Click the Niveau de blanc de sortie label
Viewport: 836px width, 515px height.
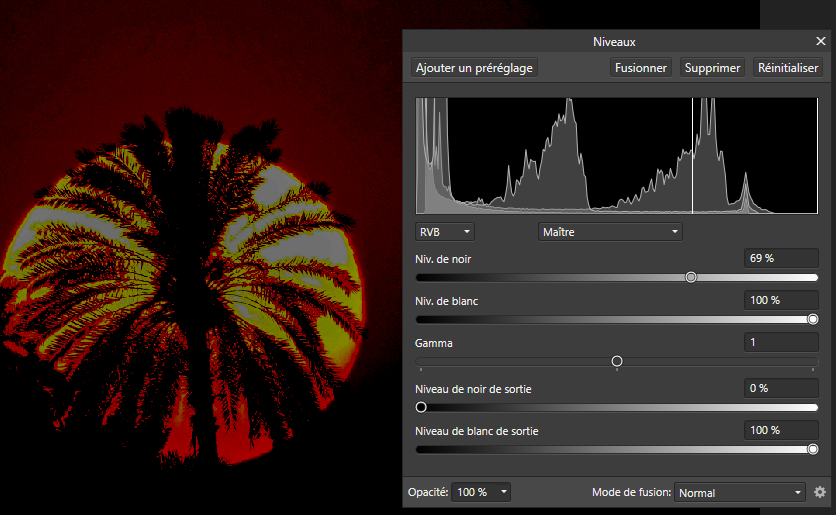tap(477, 431)
